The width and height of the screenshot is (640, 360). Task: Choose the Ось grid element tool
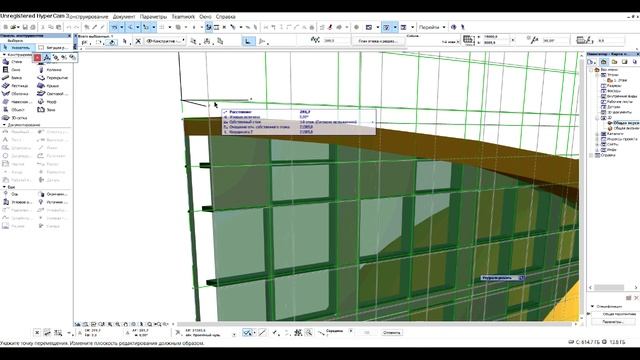[x=11, y=194]
